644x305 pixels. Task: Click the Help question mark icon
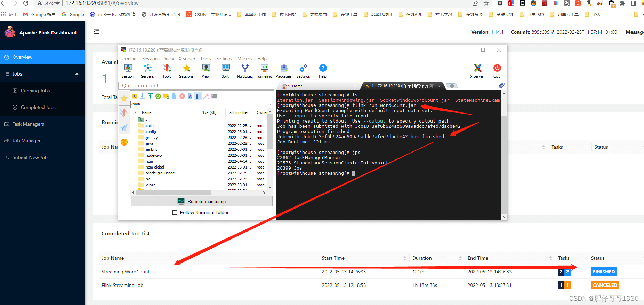tap(323, 71)
